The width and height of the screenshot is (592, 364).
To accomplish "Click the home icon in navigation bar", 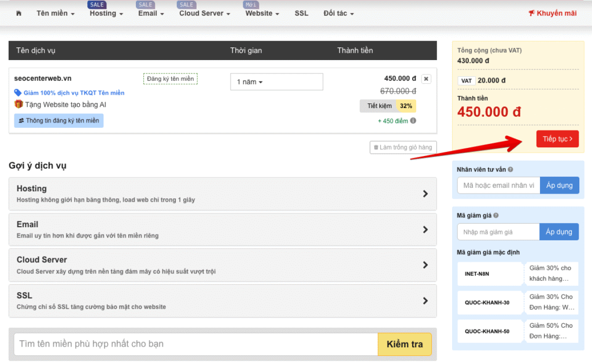I will (x=18, y=13).
